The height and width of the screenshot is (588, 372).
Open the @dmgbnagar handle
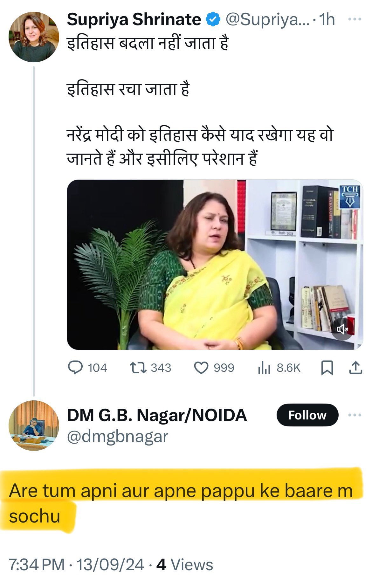point(117,437)
